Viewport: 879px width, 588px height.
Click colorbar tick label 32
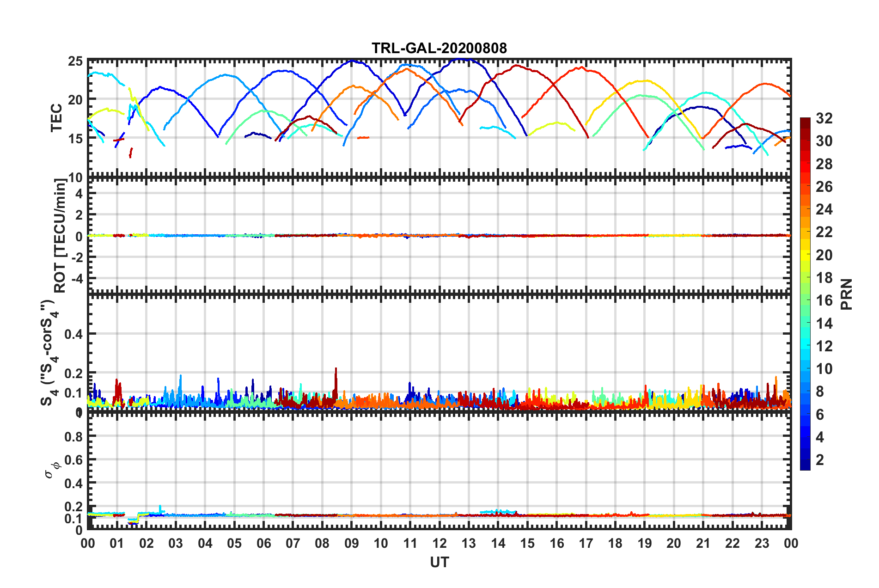point(824,118)
